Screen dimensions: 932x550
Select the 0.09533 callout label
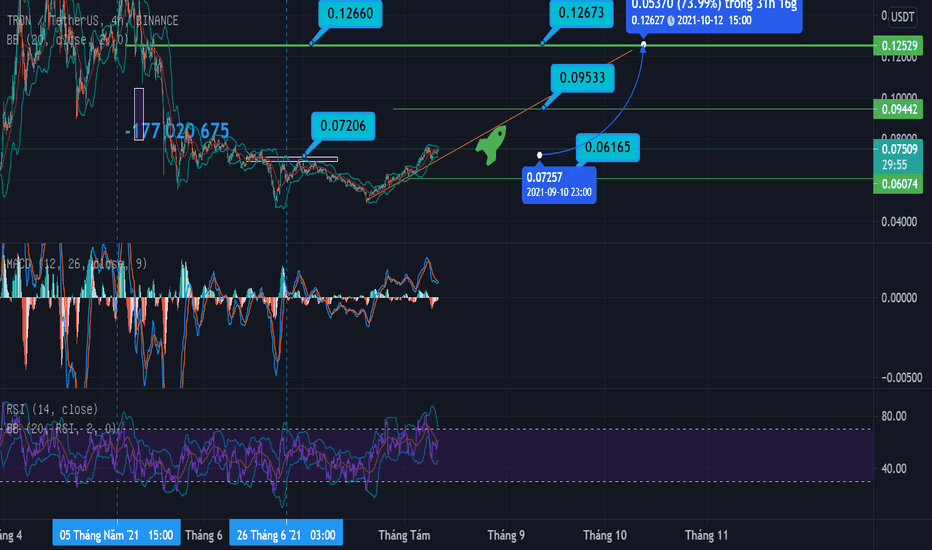582,78
